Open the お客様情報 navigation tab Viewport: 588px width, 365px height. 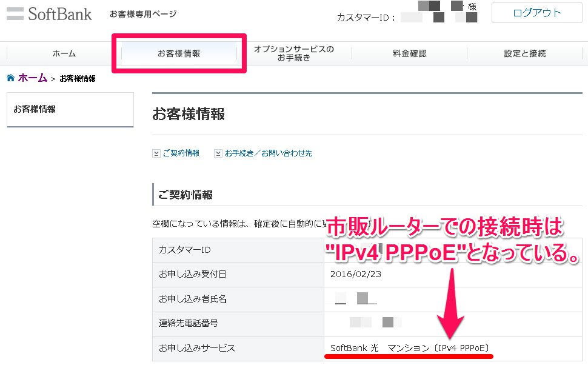[x=179, y=53]
